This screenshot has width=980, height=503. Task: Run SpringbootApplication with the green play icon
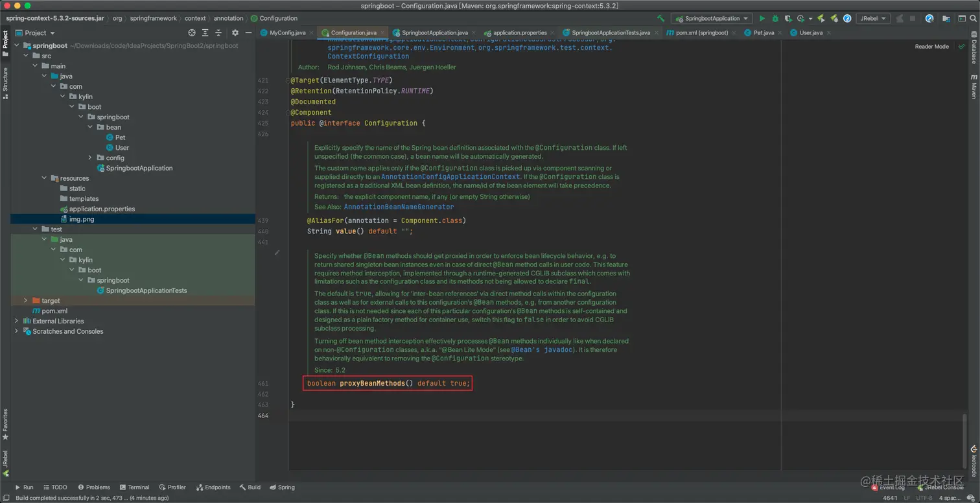tap(762, 19)
